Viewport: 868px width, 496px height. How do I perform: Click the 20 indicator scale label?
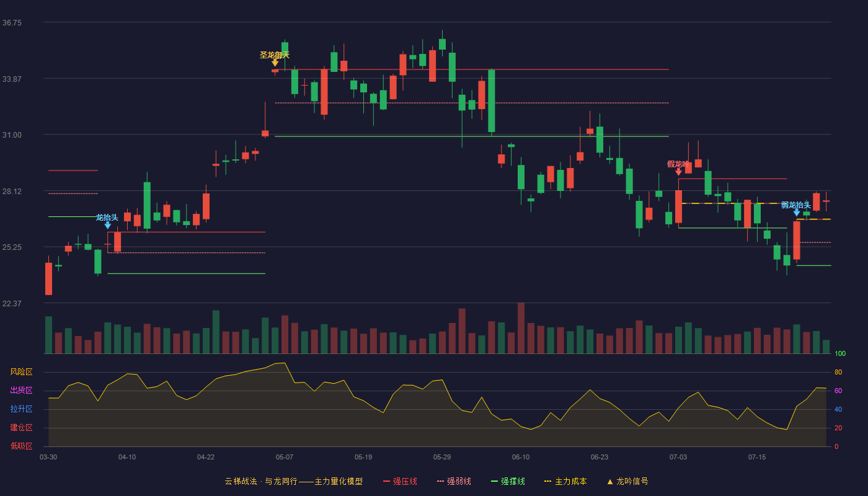(x=838, y=428)
